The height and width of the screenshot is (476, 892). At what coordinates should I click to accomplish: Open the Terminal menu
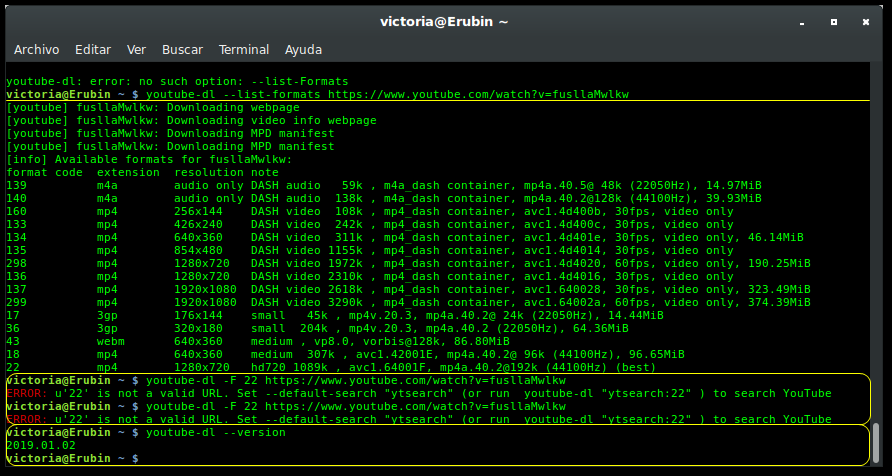point(243,49)
